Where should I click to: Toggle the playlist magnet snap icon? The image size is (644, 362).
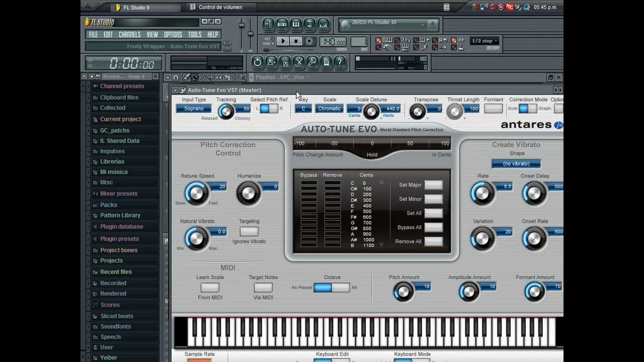176,77
